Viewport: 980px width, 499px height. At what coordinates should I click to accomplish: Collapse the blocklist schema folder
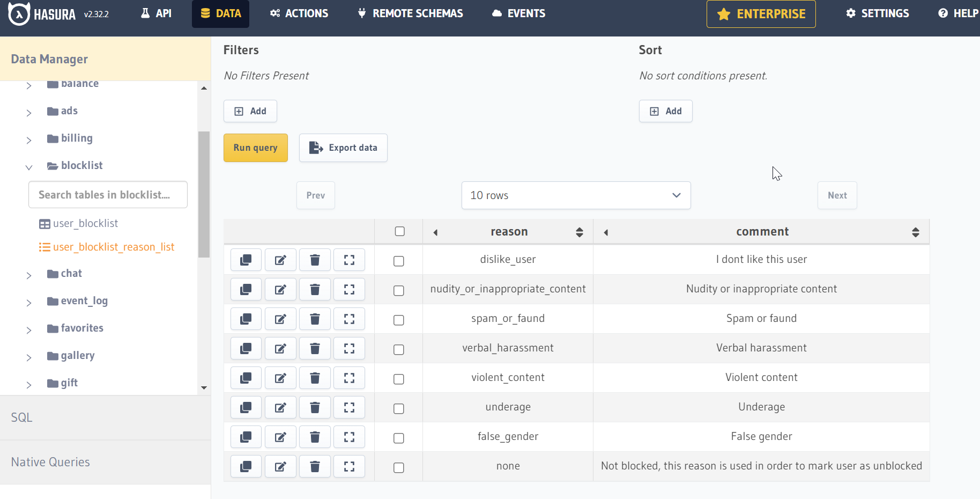tap(29, 167)
